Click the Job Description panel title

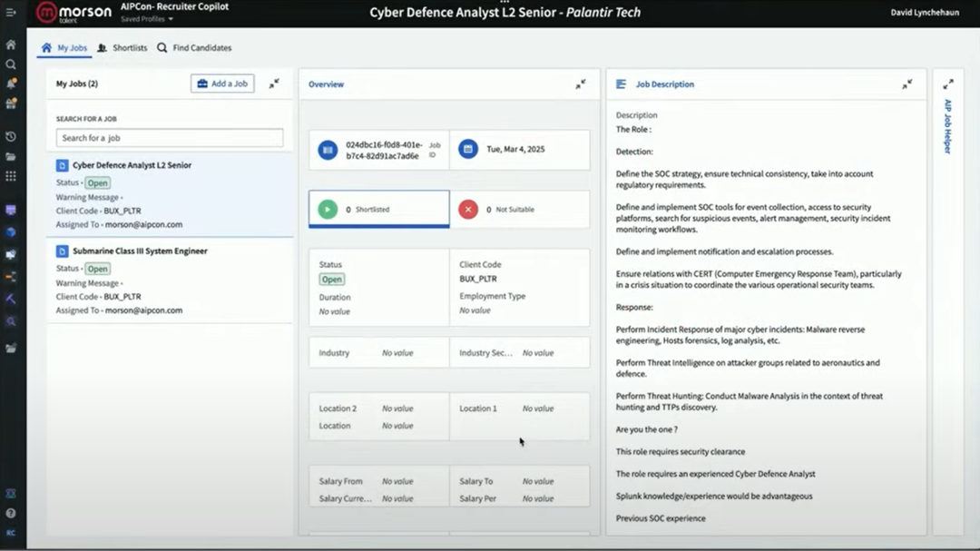pos(664,84)
